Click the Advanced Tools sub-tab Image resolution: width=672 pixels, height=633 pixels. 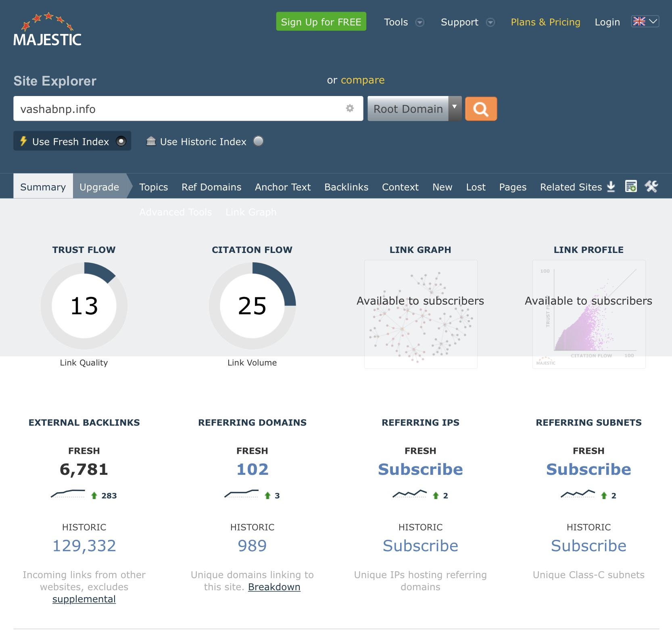(175, 212)
